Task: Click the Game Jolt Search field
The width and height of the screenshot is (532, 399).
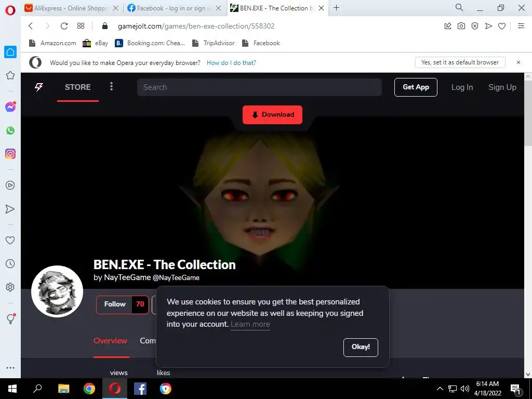Action: (260, 87)
